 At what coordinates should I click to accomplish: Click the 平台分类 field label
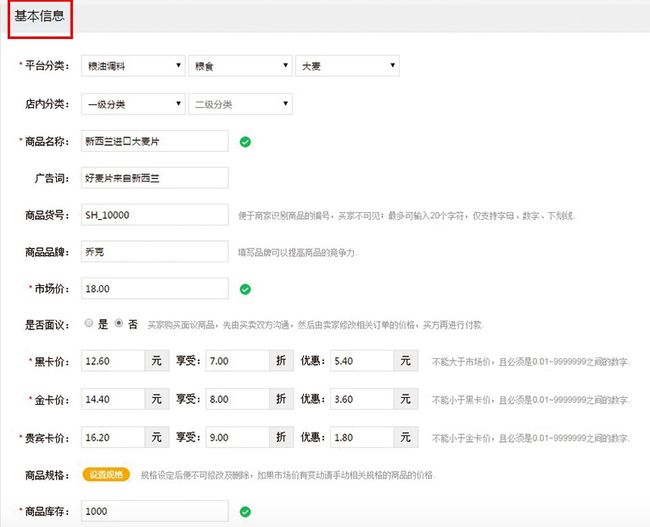click(47, 66)
